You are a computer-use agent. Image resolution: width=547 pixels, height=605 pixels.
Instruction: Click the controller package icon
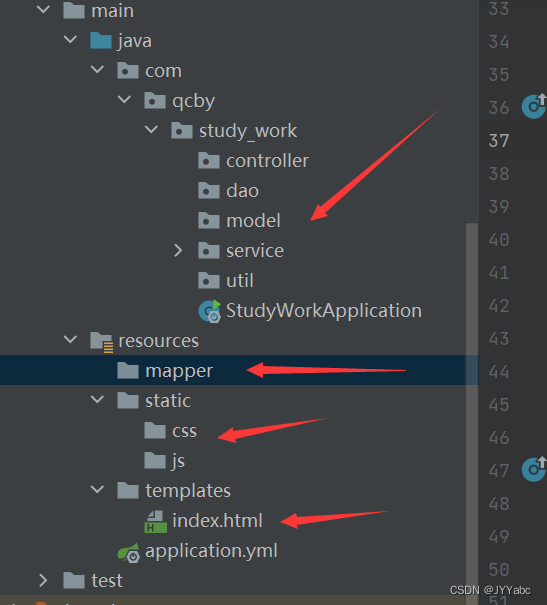click(x=209, y=161)
